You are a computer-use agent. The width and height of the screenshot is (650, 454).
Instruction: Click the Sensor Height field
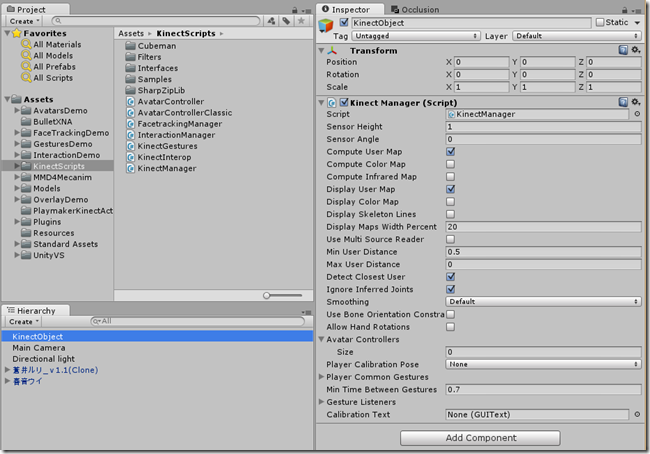[x=543, y=126]
